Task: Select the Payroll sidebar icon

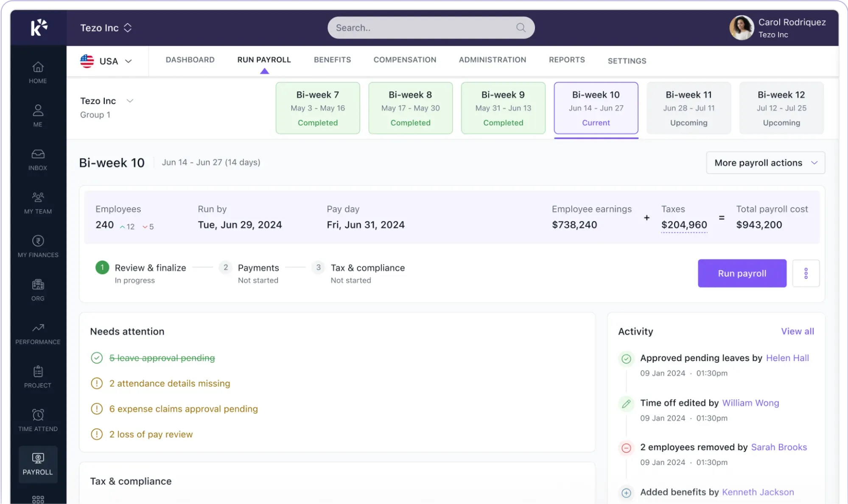Action: 38,463
